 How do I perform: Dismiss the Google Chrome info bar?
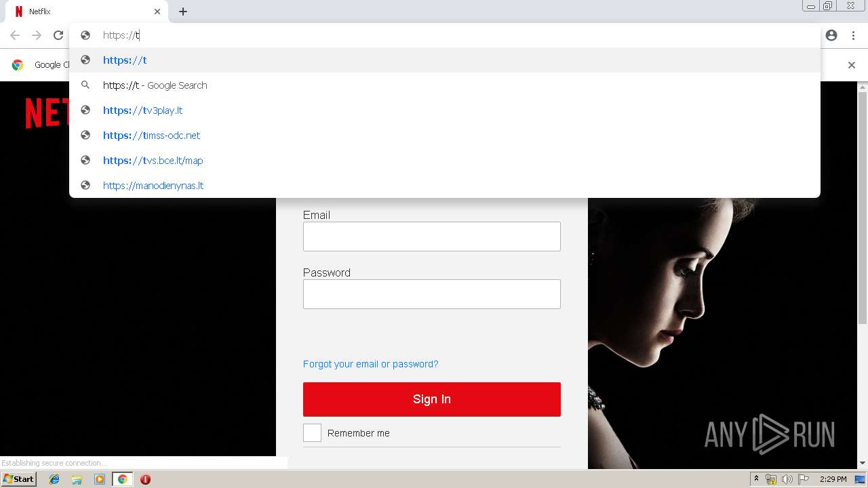(x=852, y=65)
